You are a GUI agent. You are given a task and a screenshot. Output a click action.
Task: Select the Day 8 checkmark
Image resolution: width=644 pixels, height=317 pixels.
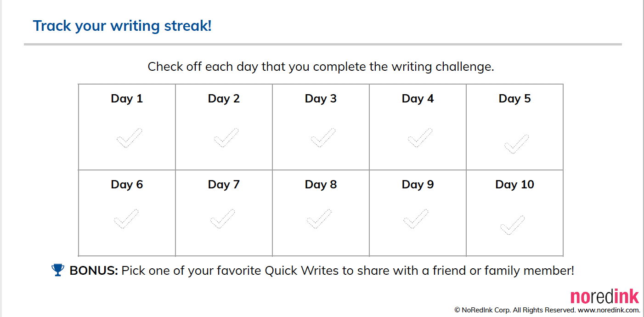[x=319, y=219]
